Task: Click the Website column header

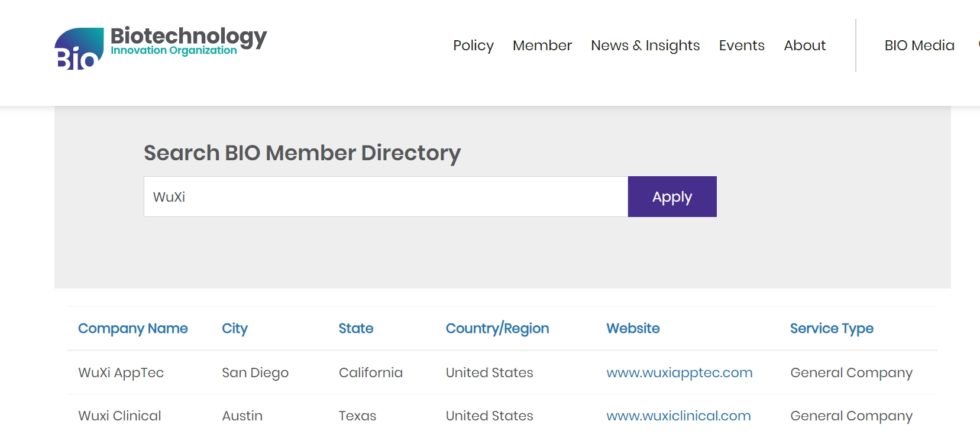Action: pos(633,328)
